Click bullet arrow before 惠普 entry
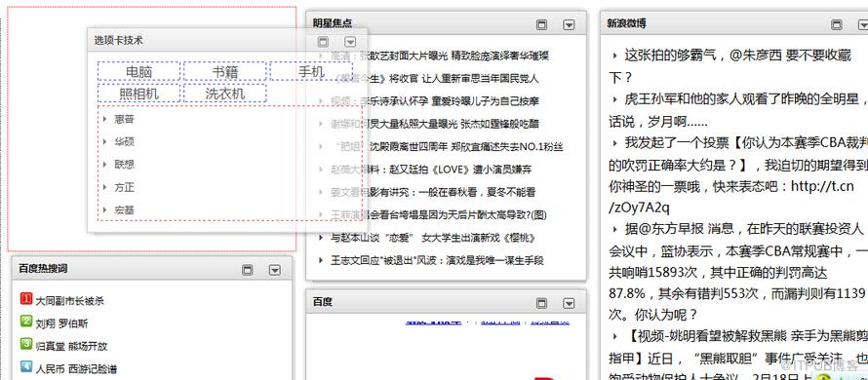Viewport: 868px width, 380px height. (x=104, y=119)
